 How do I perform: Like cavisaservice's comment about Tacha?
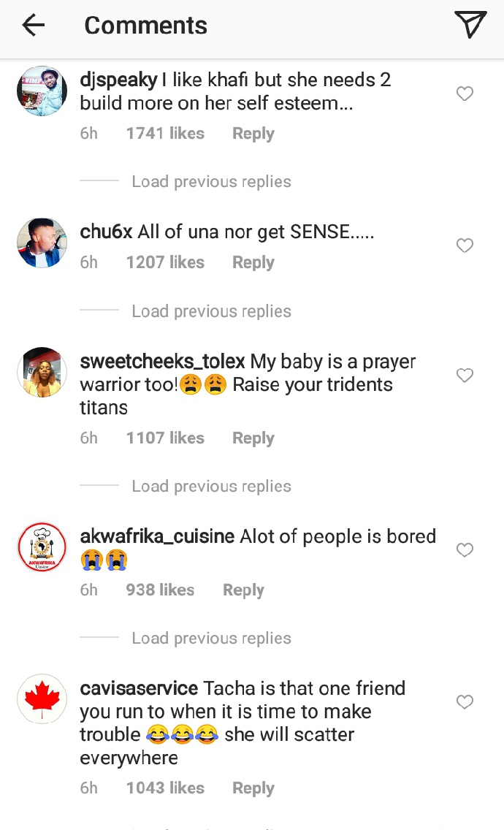pos(465,702)
